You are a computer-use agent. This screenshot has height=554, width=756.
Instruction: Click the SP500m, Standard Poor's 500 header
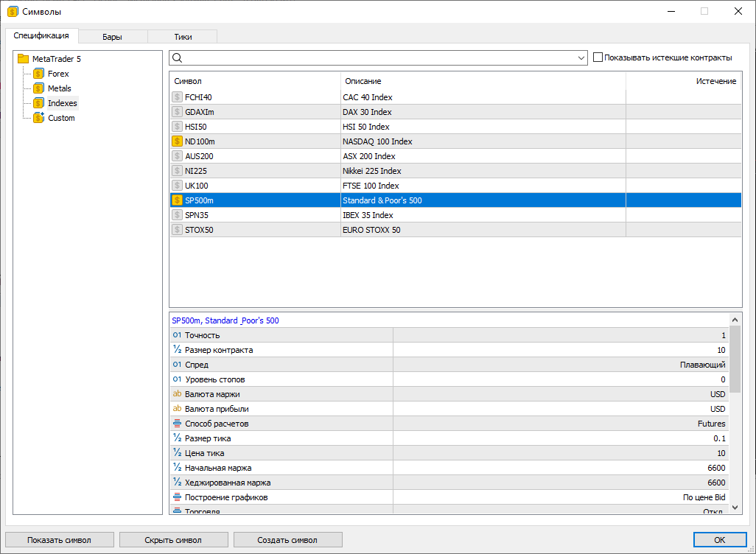[225, 320]
